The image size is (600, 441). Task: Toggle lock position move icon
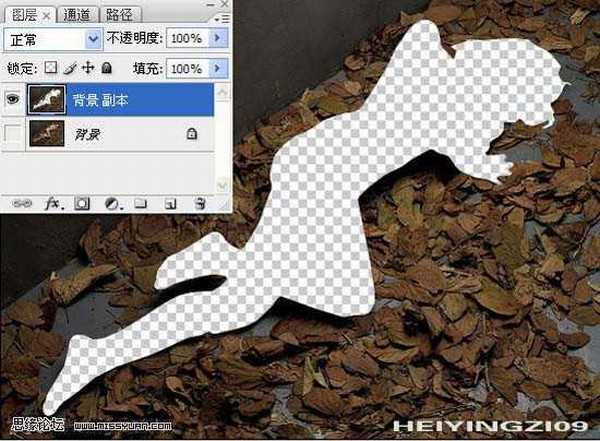click(x=88, y=68)
